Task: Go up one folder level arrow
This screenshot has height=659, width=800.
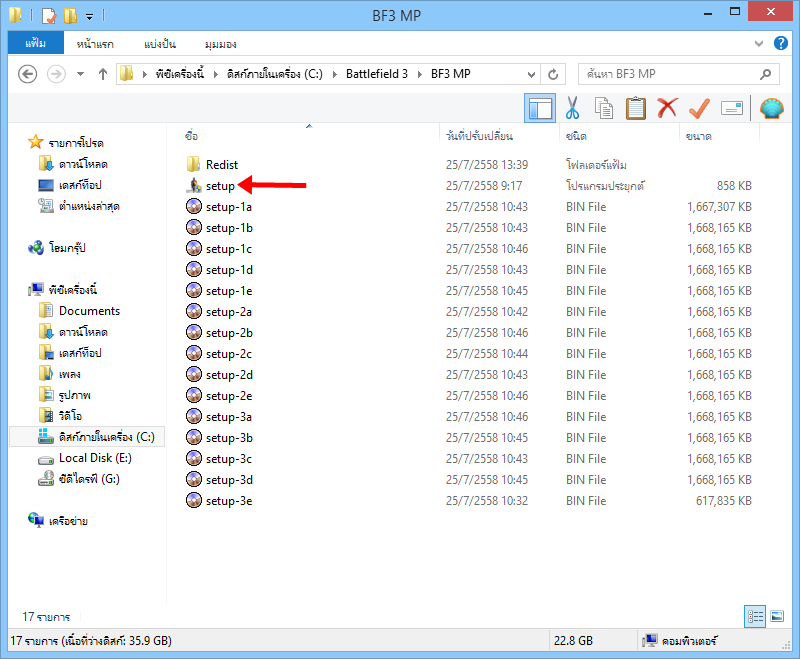Action: pyautogui.click(x=103, y=74)
